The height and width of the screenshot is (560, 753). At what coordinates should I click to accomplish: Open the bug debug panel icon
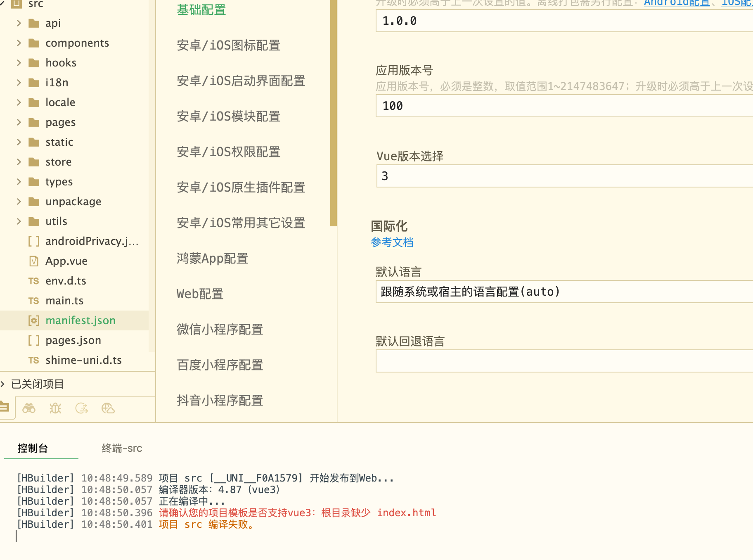(x=55, y=408)
